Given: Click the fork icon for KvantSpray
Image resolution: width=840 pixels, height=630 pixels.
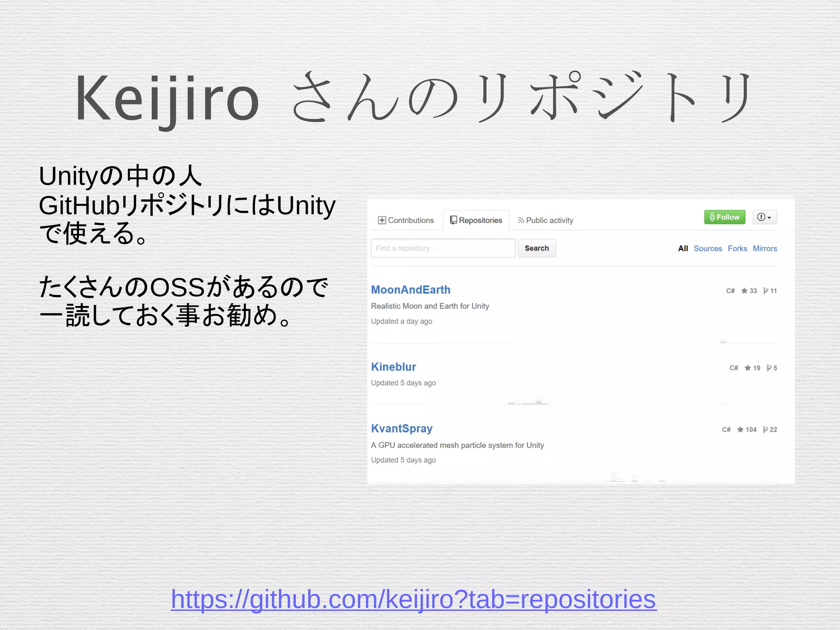Looking at the screenshot, I should [x=765, y=429].
